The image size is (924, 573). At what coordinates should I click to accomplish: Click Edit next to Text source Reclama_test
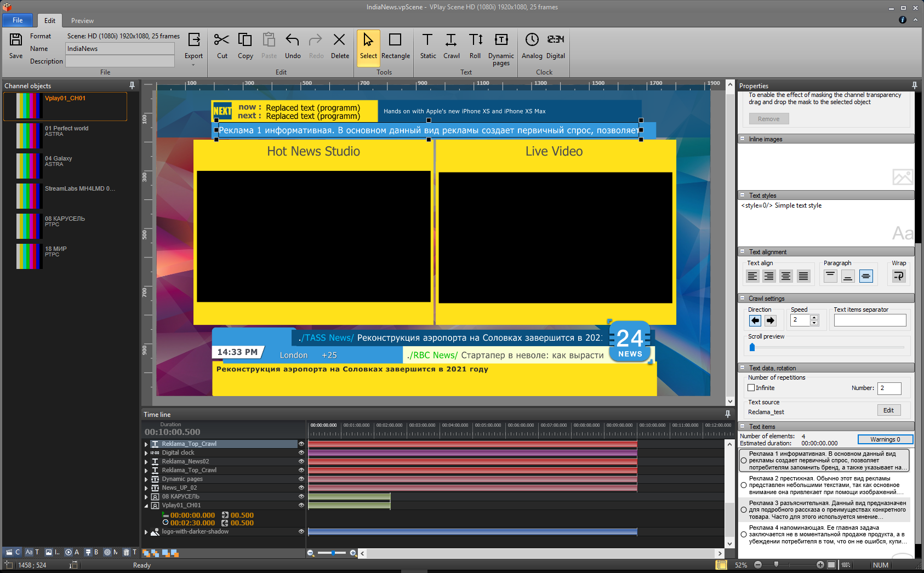tap(888, 410)
